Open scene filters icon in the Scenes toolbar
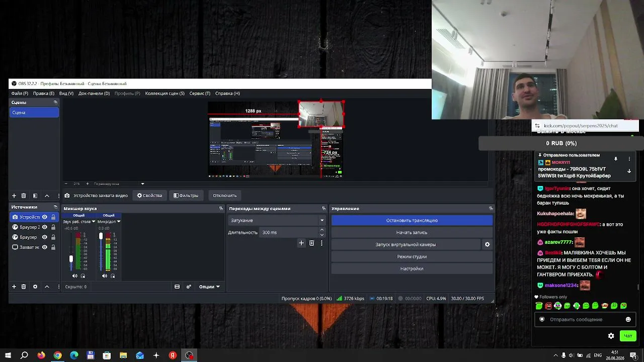Image resolution: width=644 pixels, height=362 pixels. [x=35, y=196]
